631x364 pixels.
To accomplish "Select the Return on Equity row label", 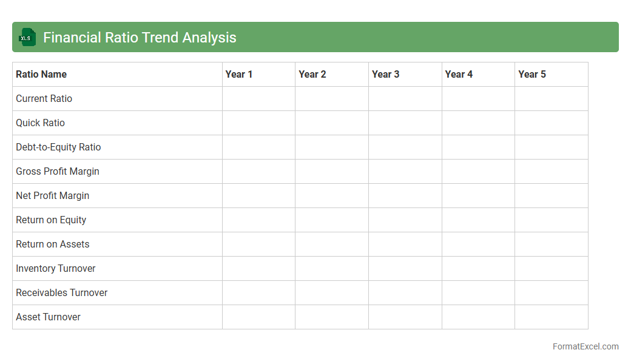I will point(51,220).
